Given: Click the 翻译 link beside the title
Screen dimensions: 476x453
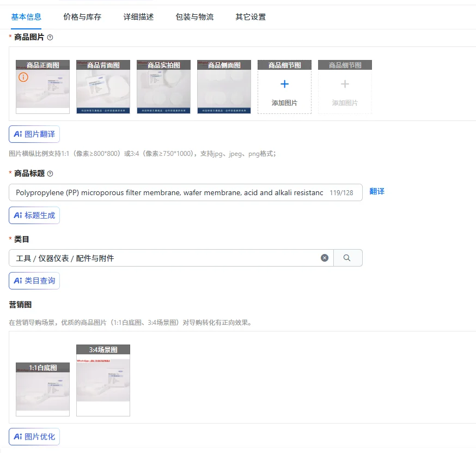Looking at the screenshot, I should coord(377,191).
